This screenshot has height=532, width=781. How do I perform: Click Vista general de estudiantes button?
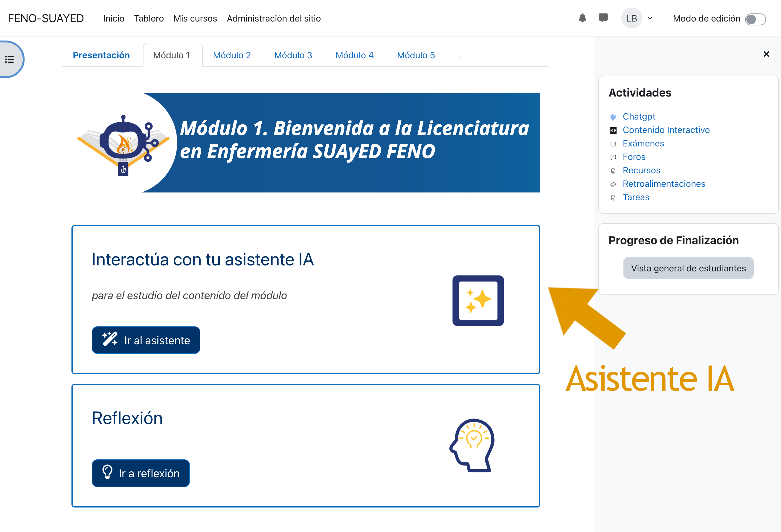click(x=688, y=268)
